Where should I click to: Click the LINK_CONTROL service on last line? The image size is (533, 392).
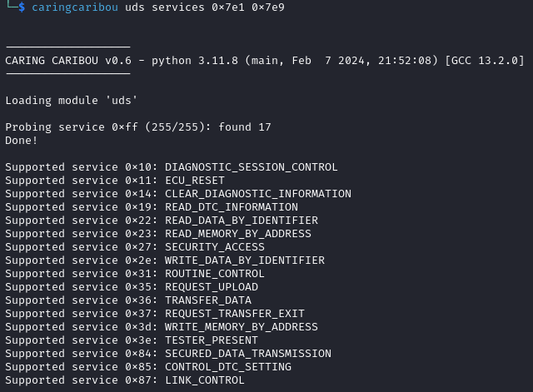tap(204, 380)
